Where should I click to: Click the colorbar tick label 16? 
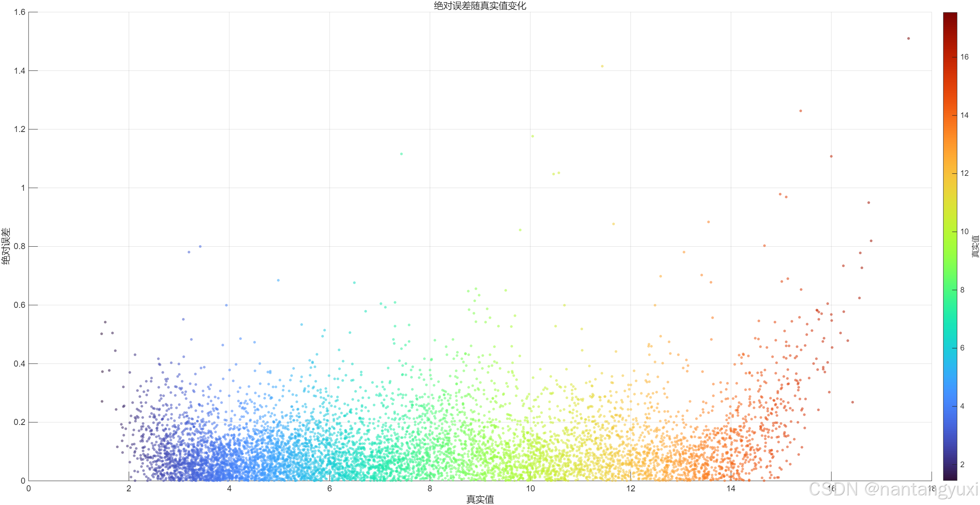click(x=964, y=57)
